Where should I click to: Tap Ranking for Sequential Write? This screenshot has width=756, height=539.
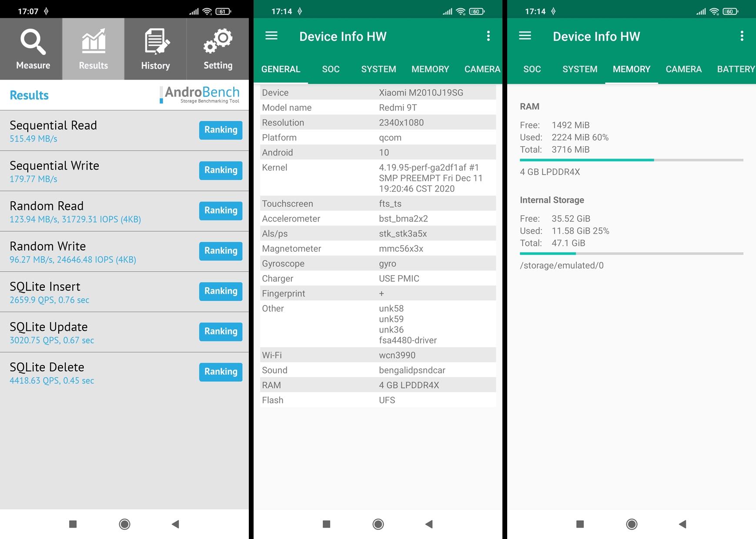[x=221, y=170]
